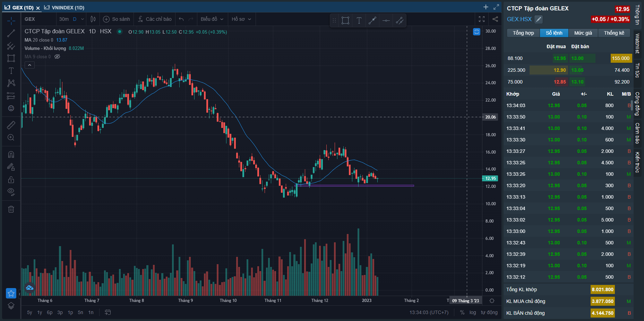644x321 pixels.
Task: Activate the magnet snap mode
Action: [x=11, y=155]
